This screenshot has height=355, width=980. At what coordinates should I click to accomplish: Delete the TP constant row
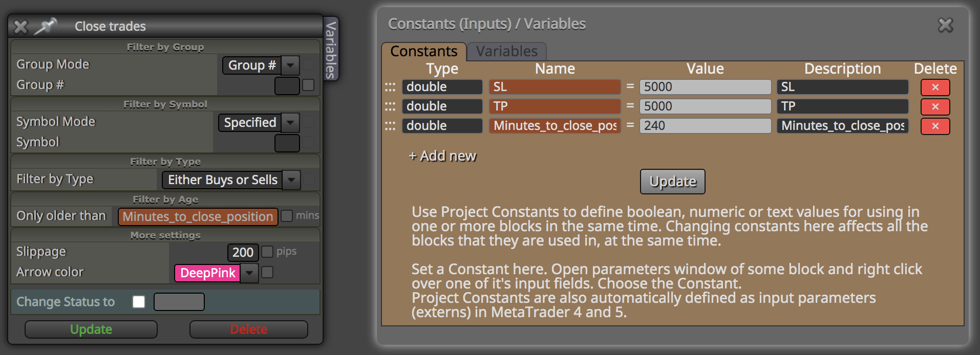click(935, 107)
